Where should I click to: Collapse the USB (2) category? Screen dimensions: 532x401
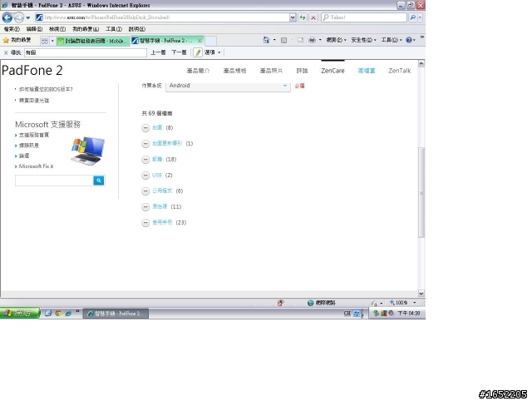click(x=145, y=176)
